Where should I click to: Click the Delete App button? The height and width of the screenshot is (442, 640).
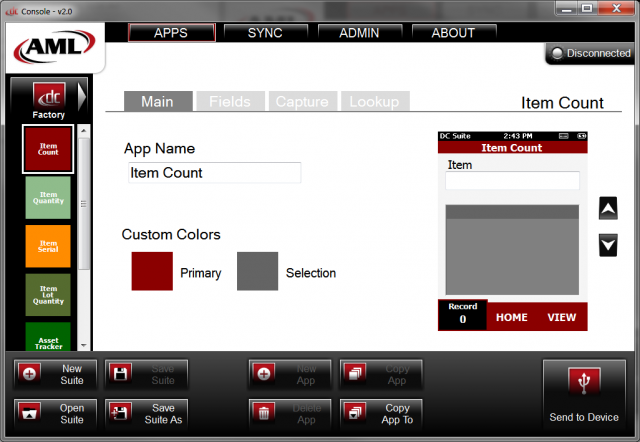click(x=290, y=414)
